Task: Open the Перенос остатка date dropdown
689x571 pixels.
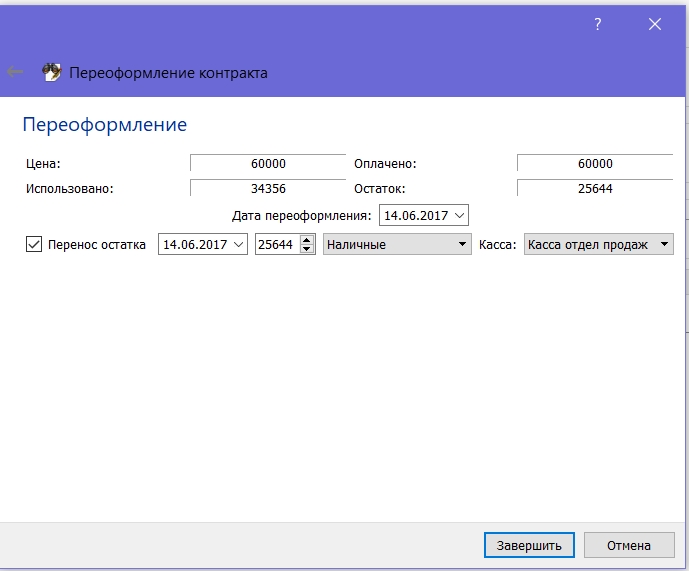Action: click(238, 244)
